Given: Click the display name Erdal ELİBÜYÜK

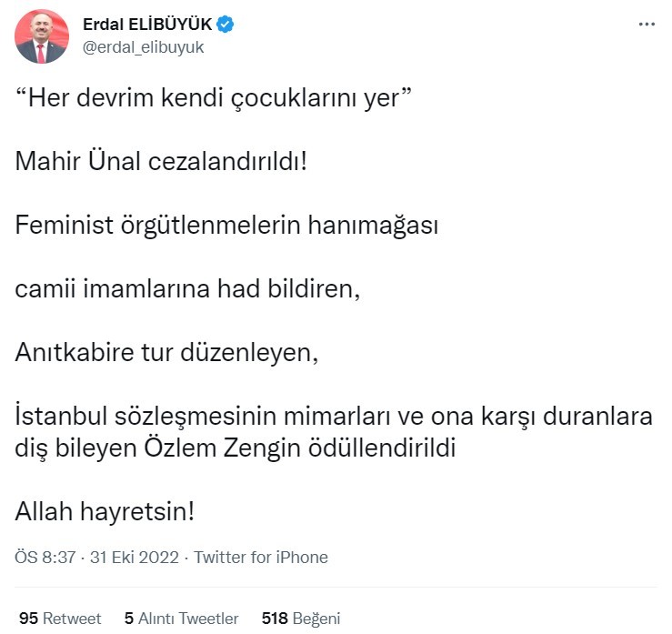Looking at the screenshot, I should point(147,25).
